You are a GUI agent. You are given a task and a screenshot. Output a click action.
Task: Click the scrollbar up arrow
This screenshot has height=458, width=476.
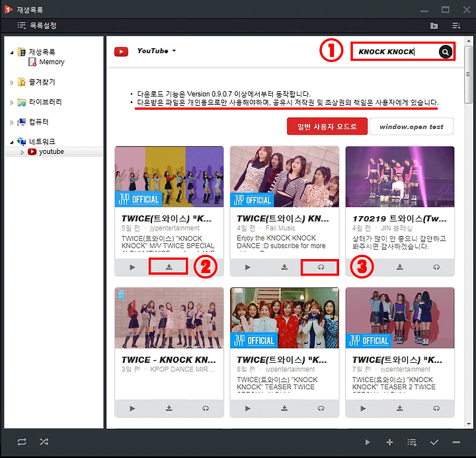coord(469,41)
